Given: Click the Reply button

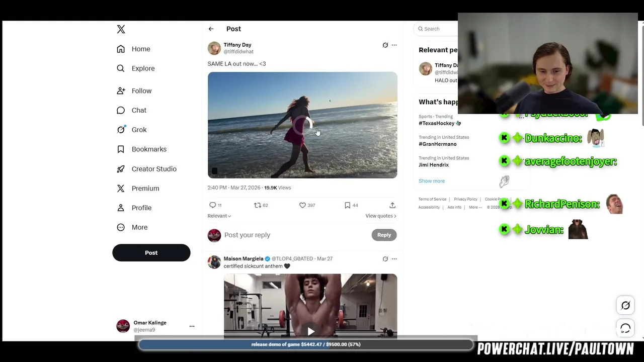Looking at the screenshot, I should point(384,235).
